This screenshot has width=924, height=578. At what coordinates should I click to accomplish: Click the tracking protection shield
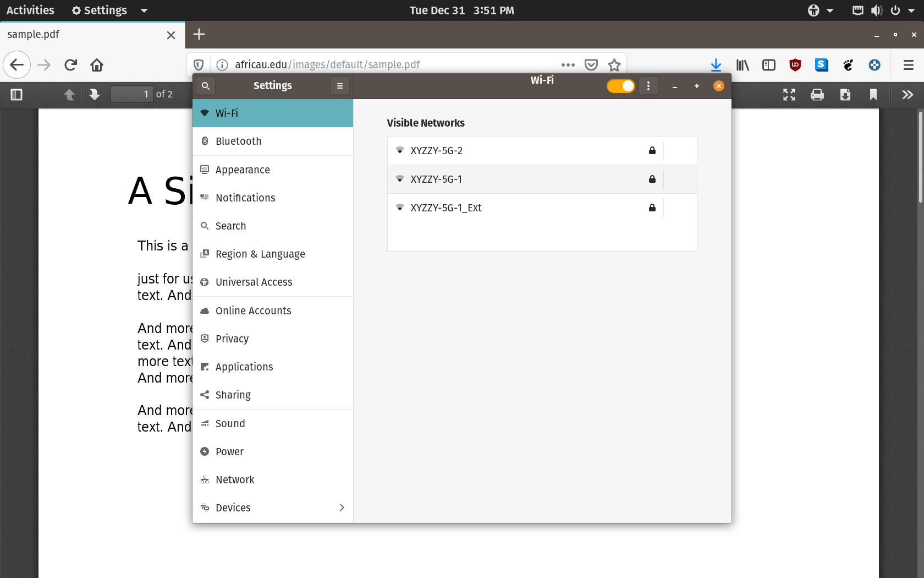click(198, 64)
